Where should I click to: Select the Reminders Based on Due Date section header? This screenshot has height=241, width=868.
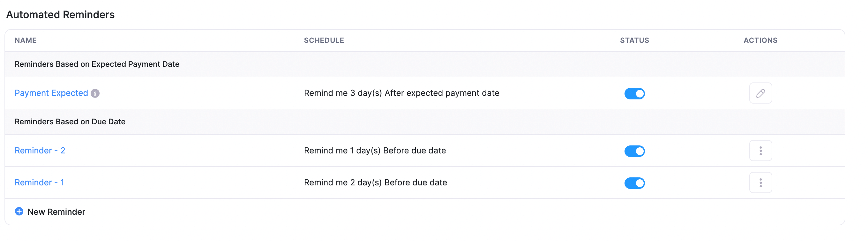pos(70,121)
